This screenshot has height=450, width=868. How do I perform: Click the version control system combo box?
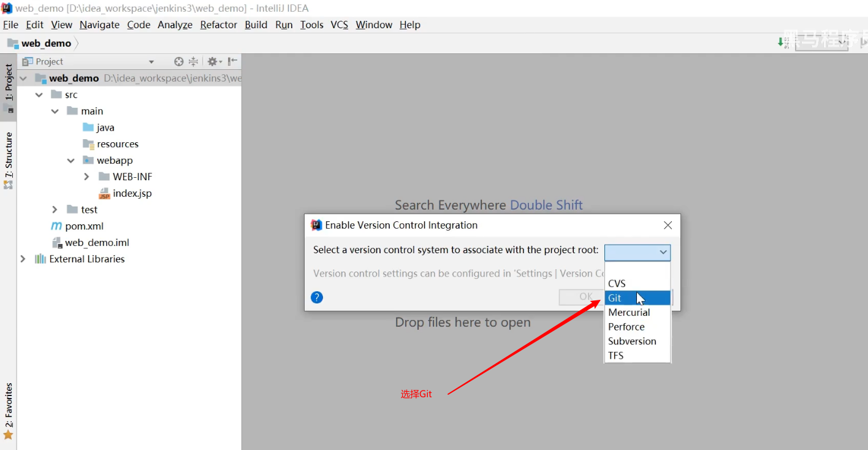tap(638, 252)
